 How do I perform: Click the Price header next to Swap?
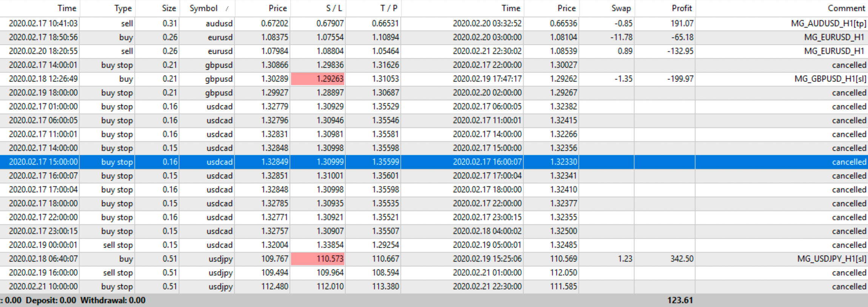pyautogui.click(x=567, y=8)
